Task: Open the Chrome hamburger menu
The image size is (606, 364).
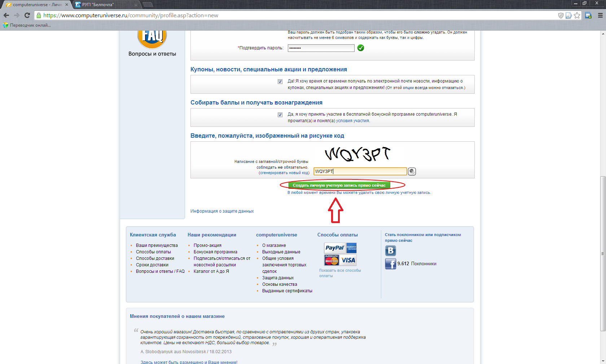Action: pos(600,15)
